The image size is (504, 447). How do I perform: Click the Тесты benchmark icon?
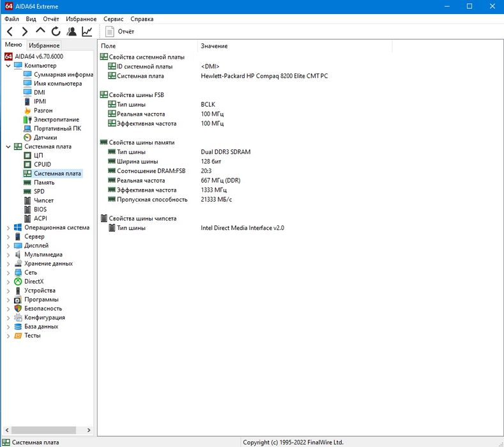click(18, 335)
